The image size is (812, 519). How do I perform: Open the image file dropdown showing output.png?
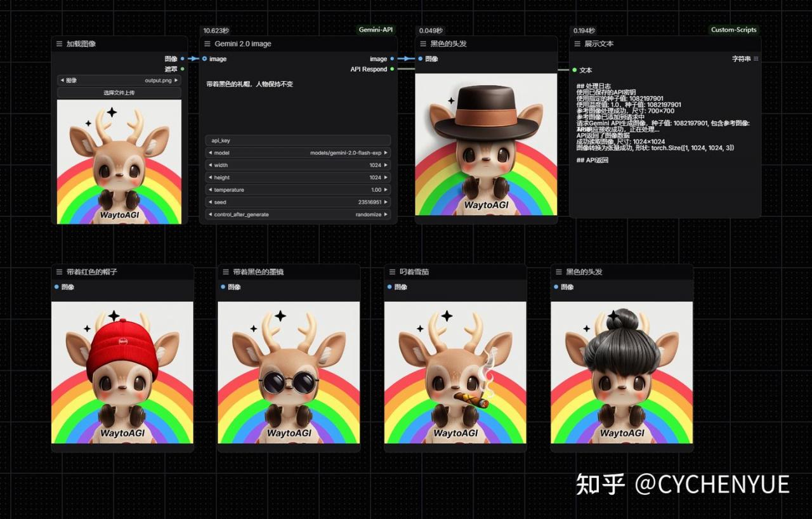tap(119, 81)
